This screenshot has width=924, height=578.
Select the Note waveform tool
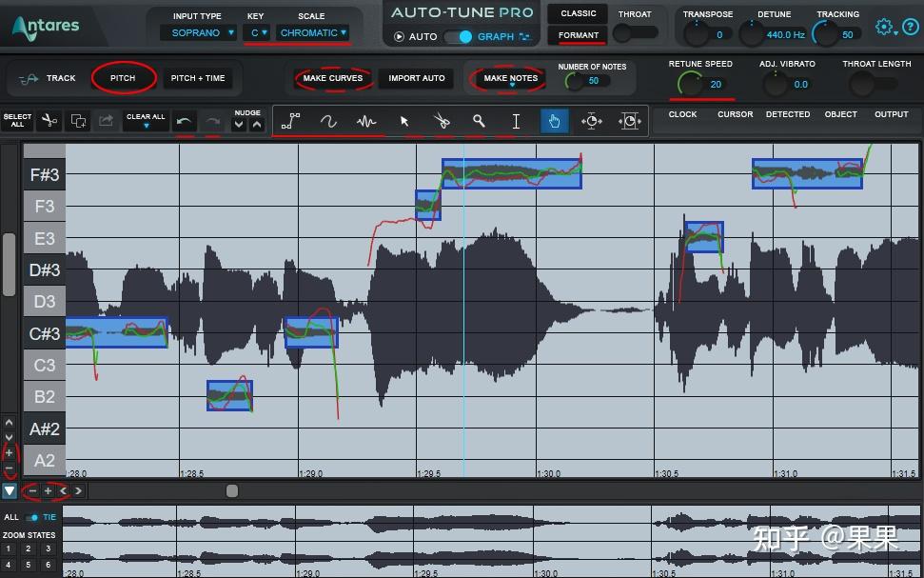366,122
